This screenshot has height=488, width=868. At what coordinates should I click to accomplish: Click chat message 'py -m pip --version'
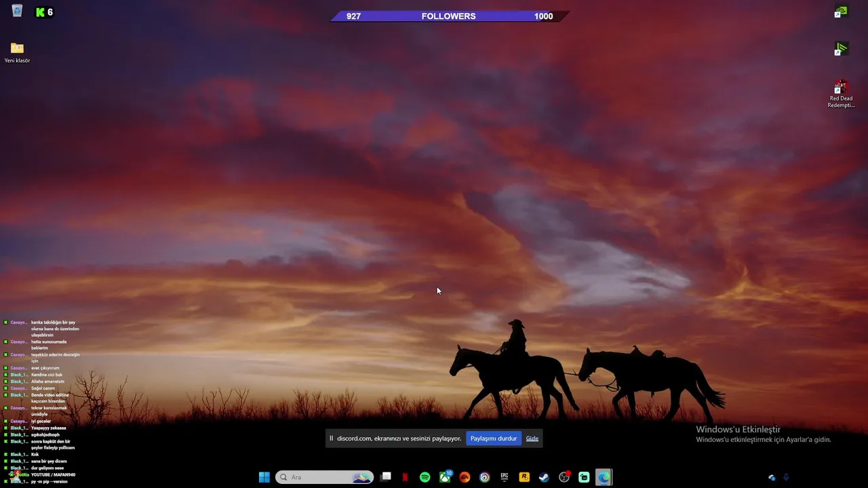pos(50,482)
